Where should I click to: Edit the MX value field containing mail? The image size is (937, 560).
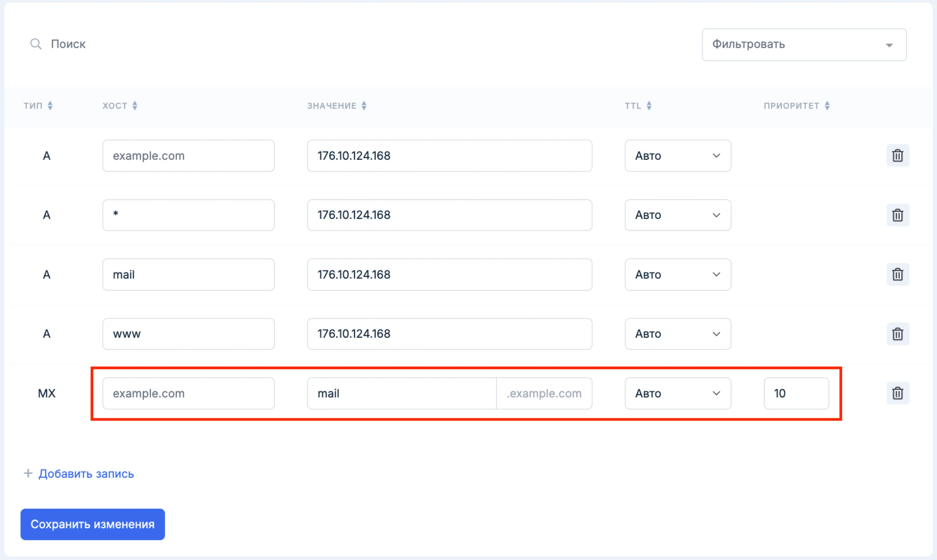402,393
